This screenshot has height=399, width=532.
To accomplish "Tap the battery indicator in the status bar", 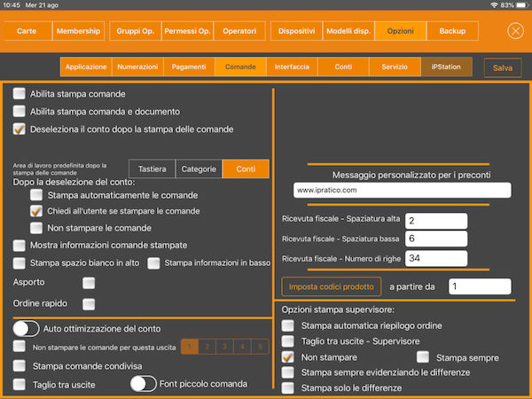I will point(522,5).
